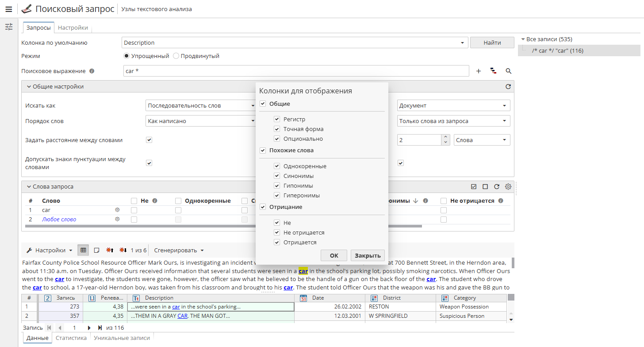Screen dimensions: 644x347
Task: Go to previous highlighted match (star up)
Action: [110, 250]
